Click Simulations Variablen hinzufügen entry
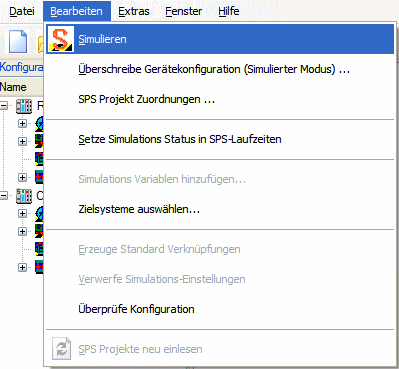 pyautogui.click(x=220, y=179)
